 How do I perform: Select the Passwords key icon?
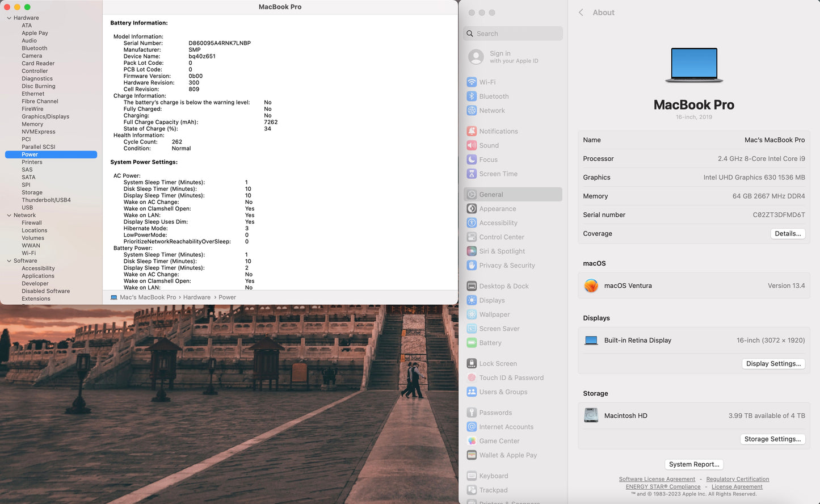pyautogui.click(x=472, y=413)
